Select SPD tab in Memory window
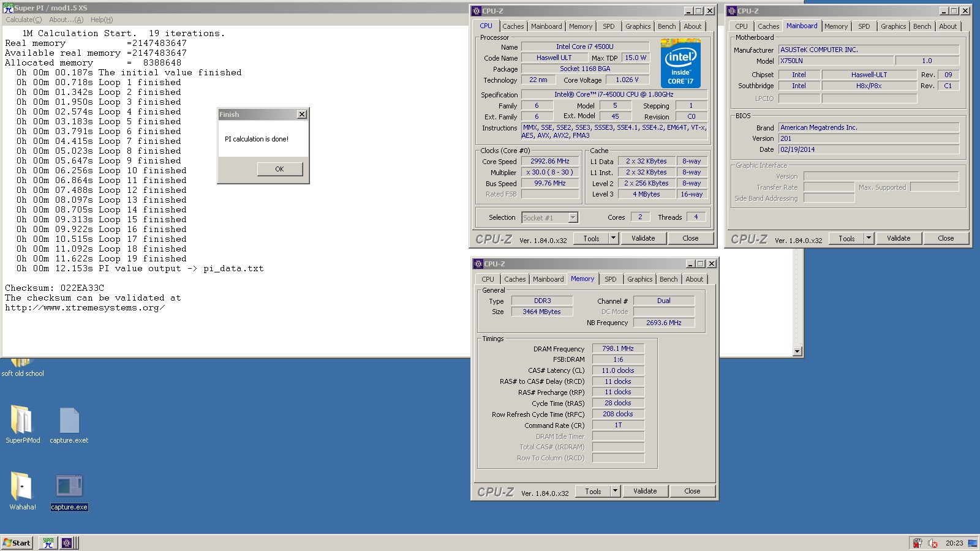 (610, 279)
